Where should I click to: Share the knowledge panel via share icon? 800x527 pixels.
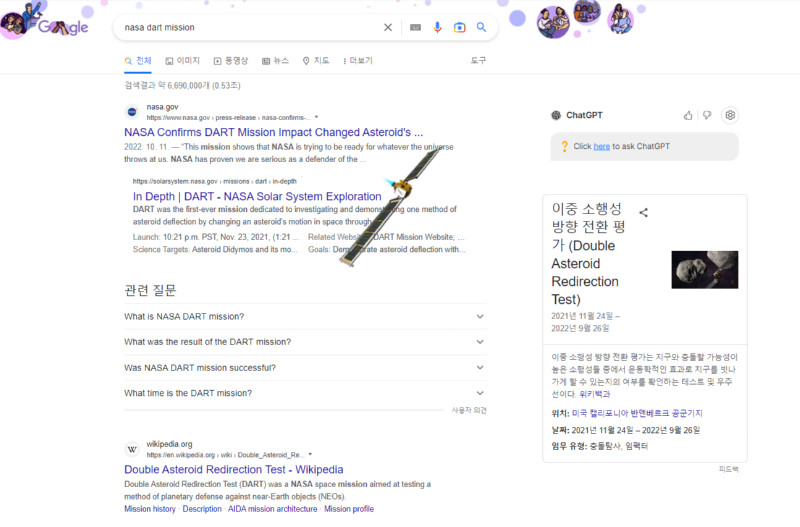click(644, 212)
